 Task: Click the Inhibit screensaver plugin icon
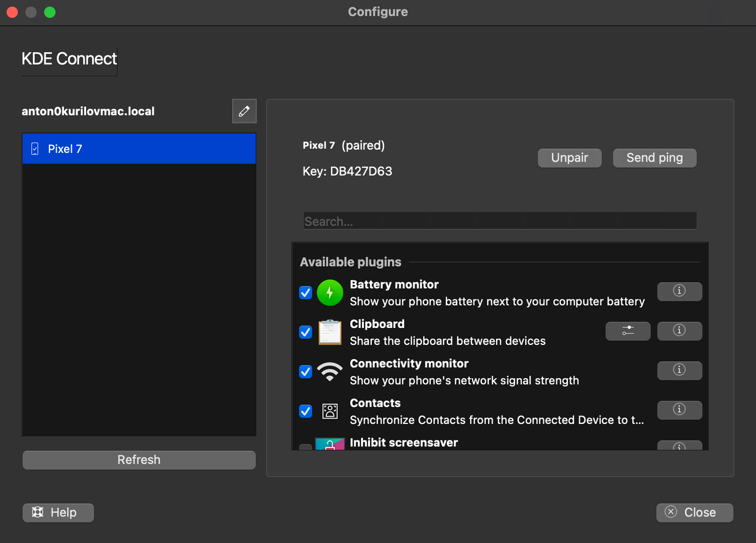[x=330, y=444]
